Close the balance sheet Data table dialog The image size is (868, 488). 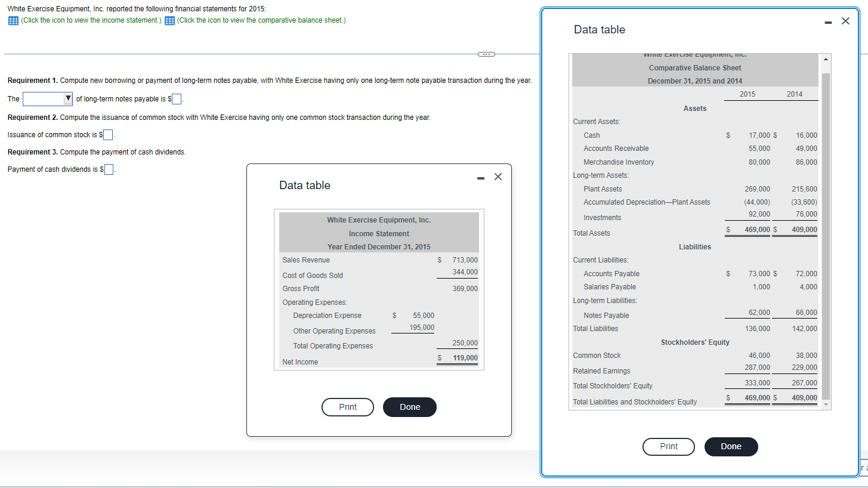pos(845,21)
